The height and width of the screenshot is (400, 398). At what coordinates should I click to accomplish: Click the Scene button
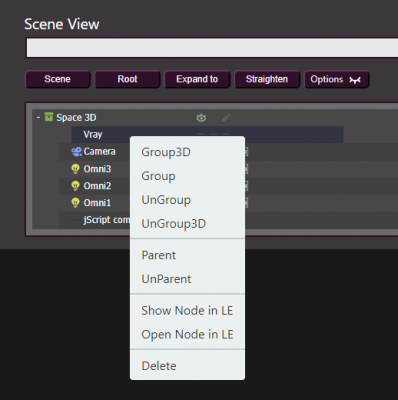(57, 79)
